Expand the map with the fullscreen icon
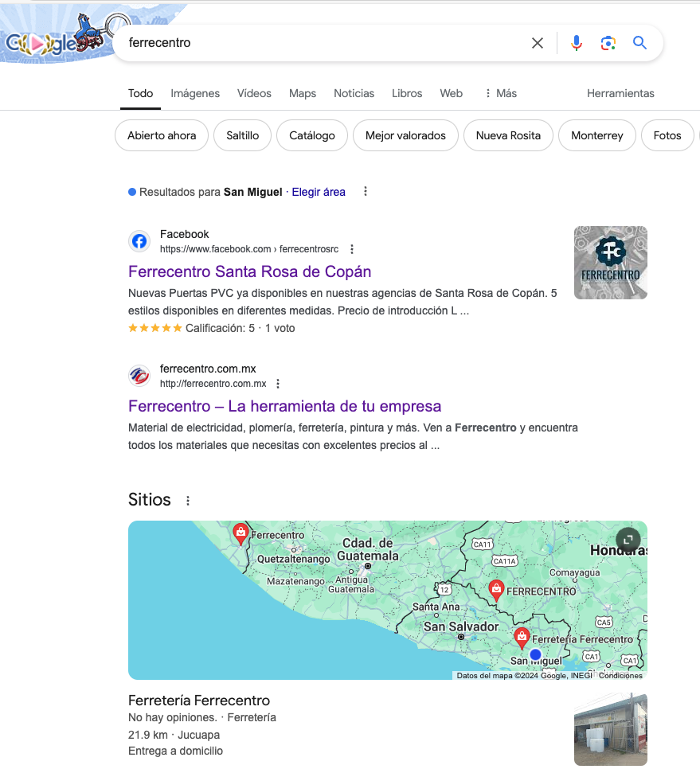Image resolution: width=700 pixels, height=769 pixels. tap(628, 540)
